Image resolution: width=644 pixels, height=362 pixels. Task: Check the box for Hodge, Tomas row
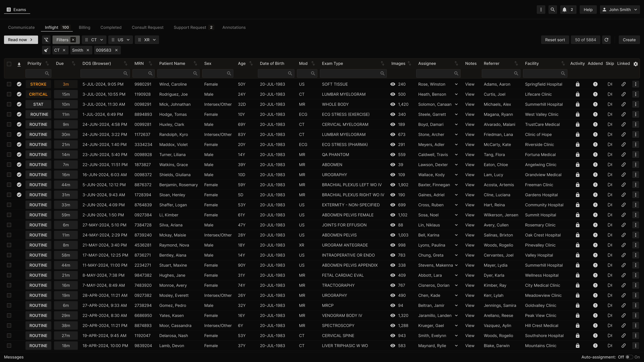[9, 114]
